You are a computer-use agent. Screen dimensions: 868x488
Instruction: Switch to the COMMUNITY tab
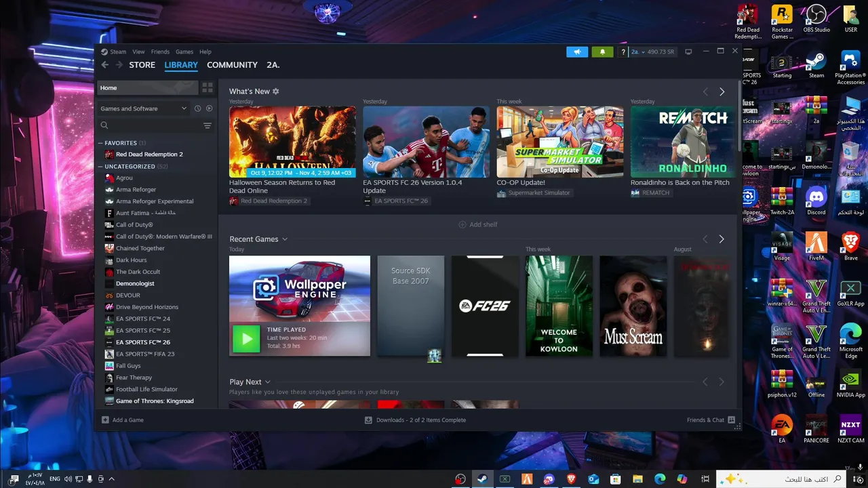(232, 65)
